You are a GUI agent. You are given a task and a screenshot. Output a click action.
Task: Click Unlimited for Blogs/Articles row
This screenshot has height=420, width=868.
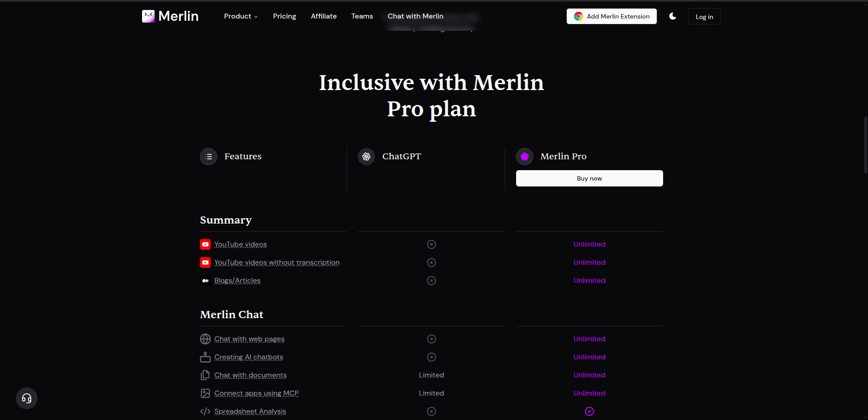pos(589,281)
